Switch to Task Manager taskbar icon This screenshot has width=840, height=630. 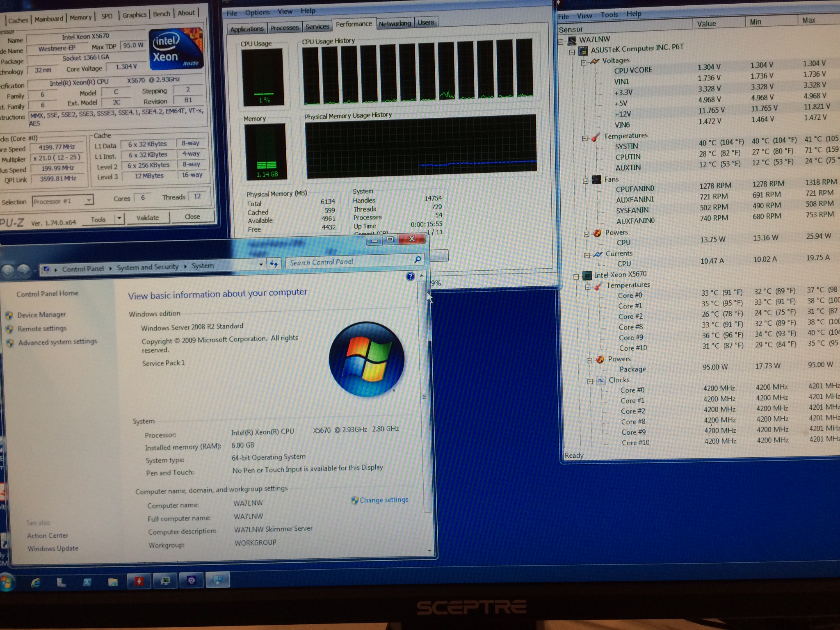point(165,581)
